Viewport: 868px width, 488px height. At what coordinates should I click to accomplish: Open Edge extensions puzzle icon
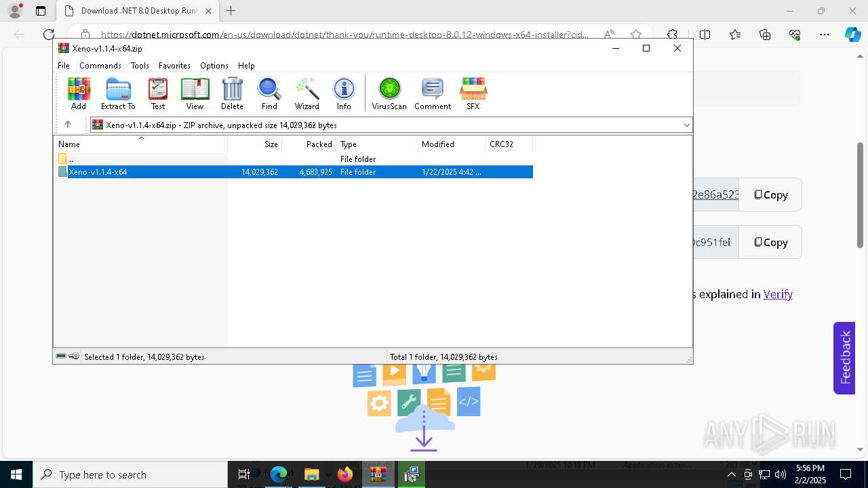pos(672,35)
